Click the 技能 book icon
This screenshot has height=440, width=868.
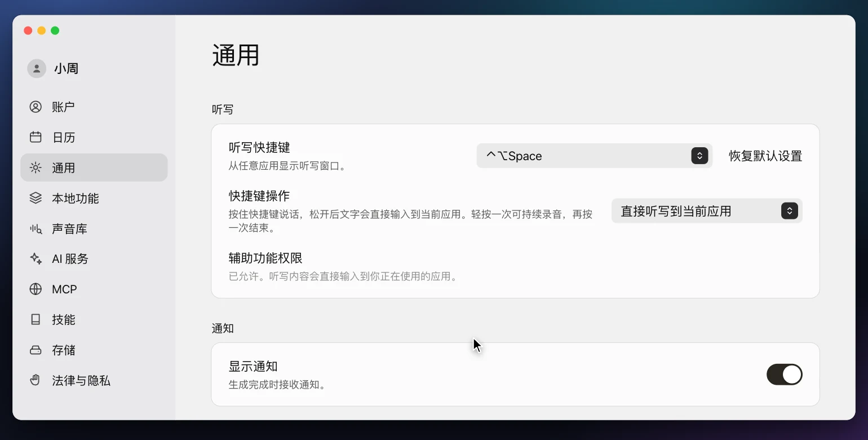click(x=36, y=320)
